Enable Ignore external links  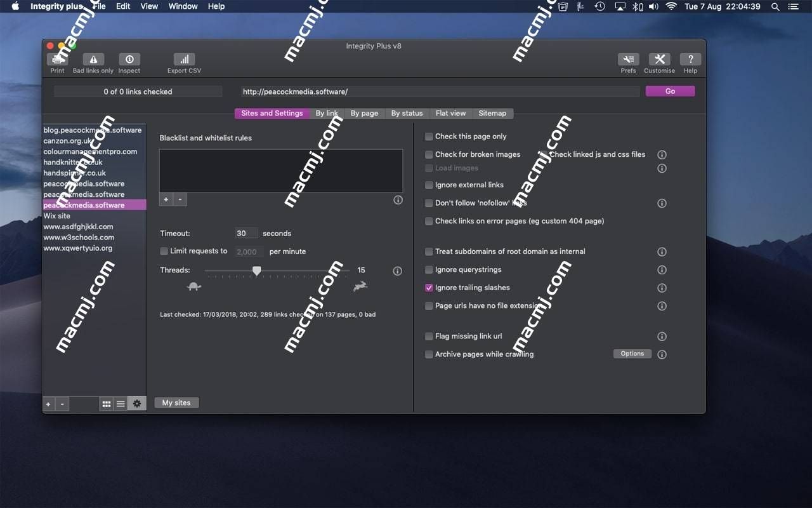click(x=429, y=185)
